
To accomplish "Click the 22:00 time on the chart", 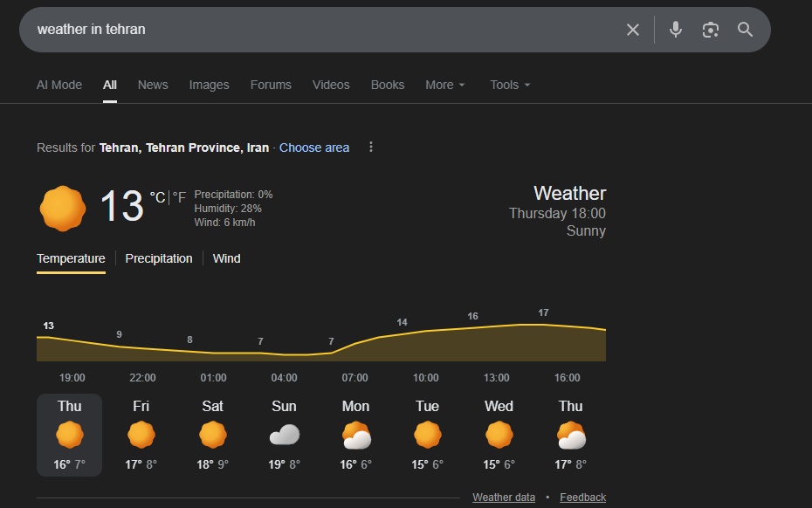I will point(142,377).
